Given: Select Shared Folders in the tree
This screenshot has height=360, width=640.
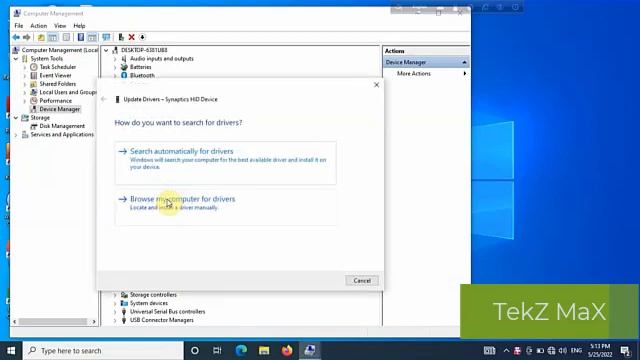Looking at the screenshot, I should click(58, 84).
